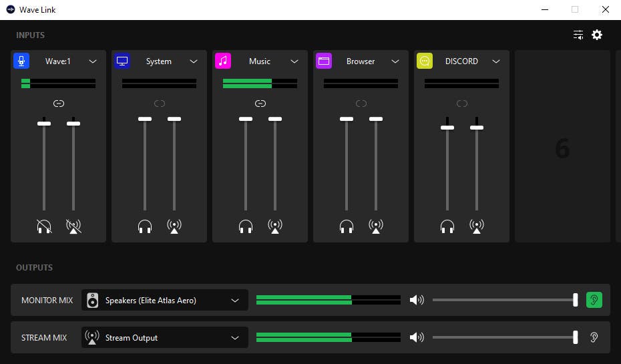Unlink the Music channel faders
The image size is (621, 364).
pos(260,104)
